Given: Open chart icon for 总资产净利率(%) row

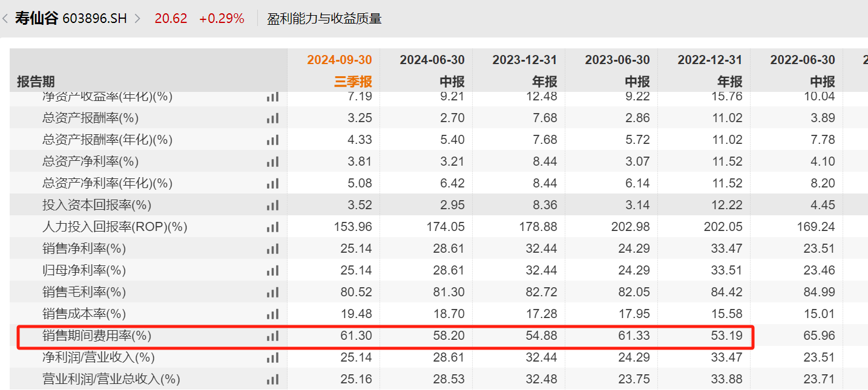Looking at the screenshot, I should pyautogui.click(x=272, y=161).
